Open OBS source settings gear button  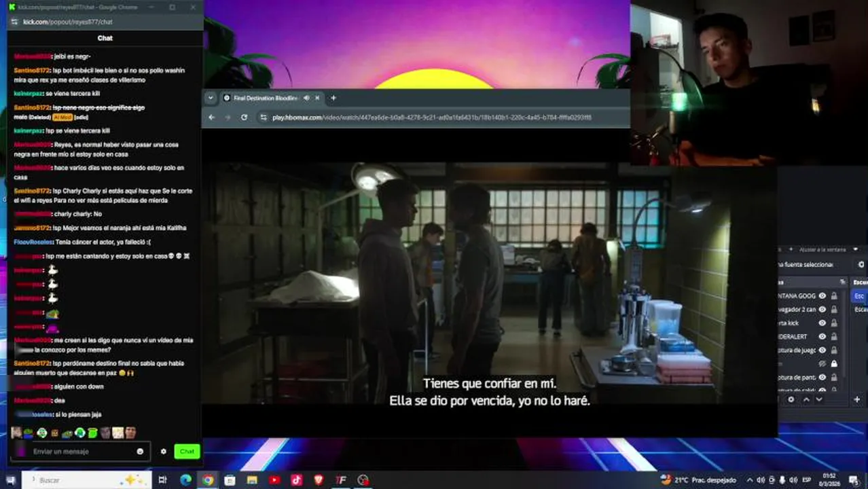(861, 265)
